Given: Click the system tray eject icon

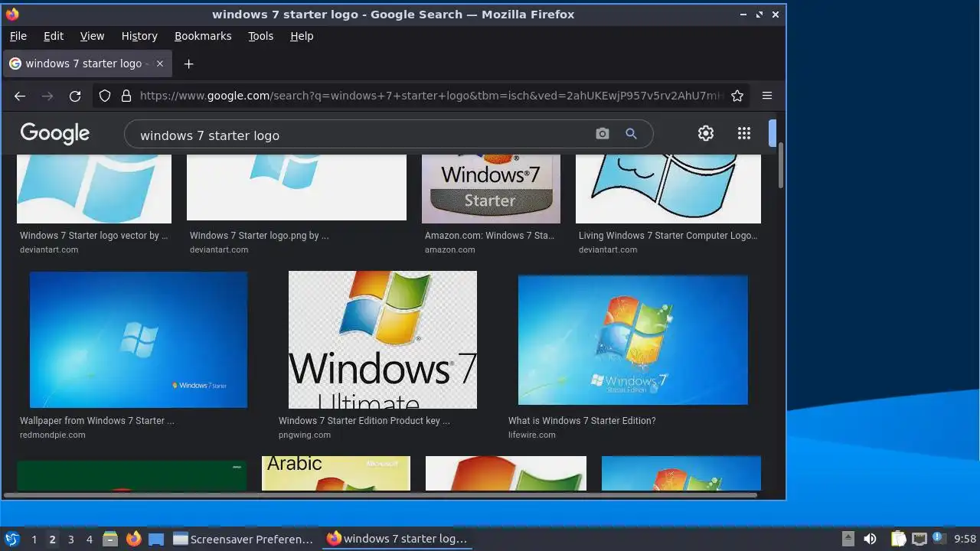Looking at the screenshot, I should [x=848, y=539].
